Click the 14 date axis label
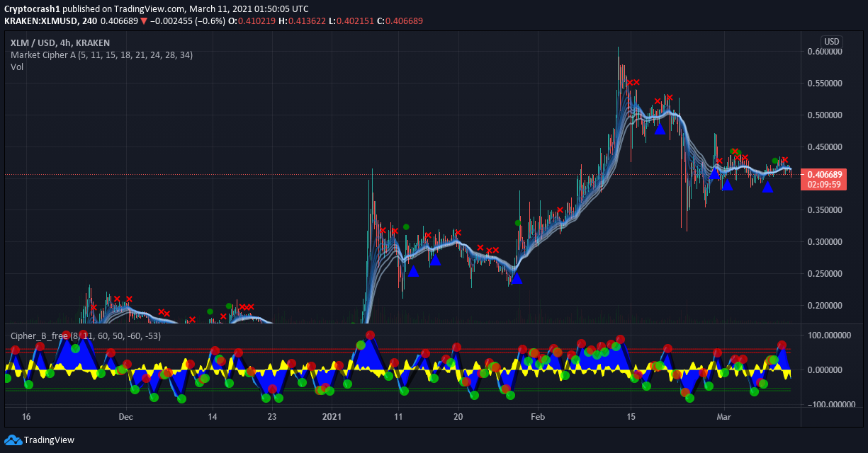This screenshot has width=868, height=453. (213, 417)
